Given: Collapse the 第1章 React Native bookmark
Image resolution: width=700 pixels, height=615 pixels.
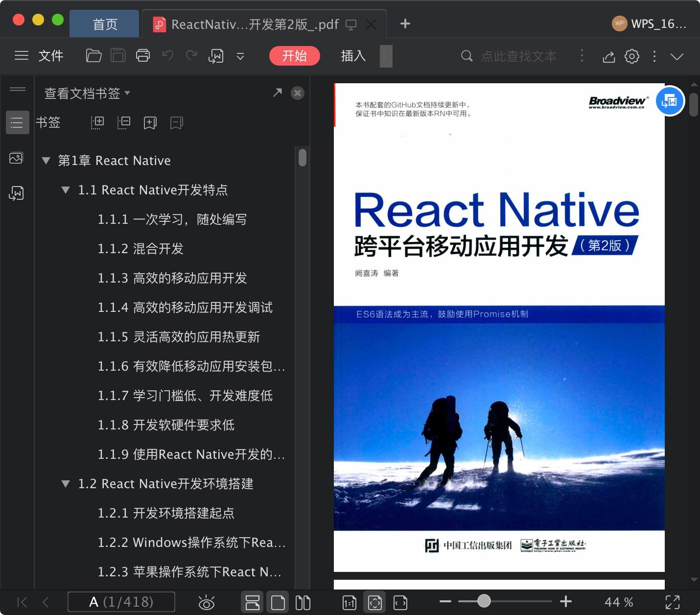Looking at the screenshot, I should click(x=47, y=161).
